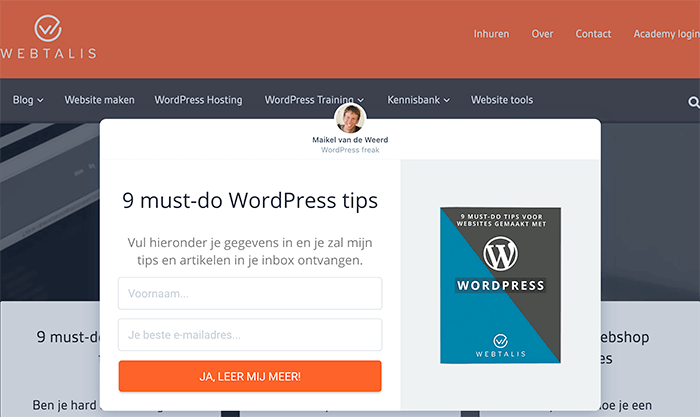Image resolution: width=700 pixels, height=417 pixels.
Task: Open the Website maken menu item
Action: tap(100, 100)
